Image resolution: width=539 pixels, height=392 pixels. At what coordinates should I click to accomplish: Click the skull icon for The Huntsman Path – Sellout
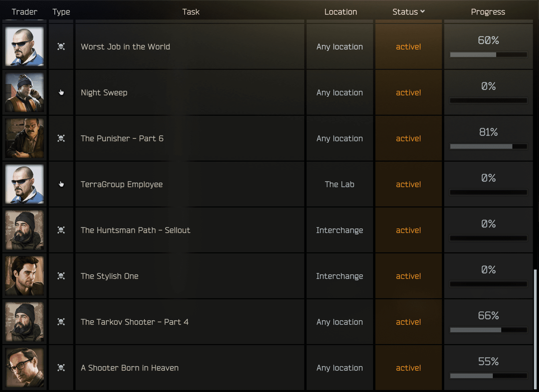(61, 230)
